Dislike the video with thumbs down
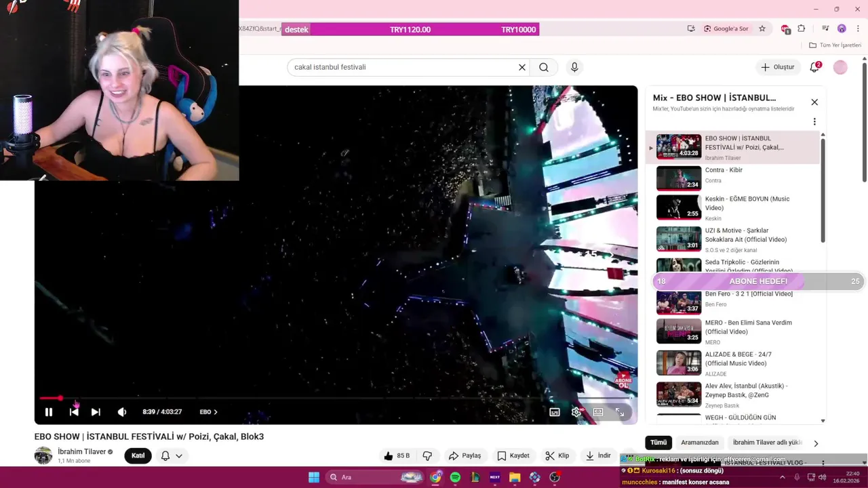The image size is (868, 488). (427, 455)
